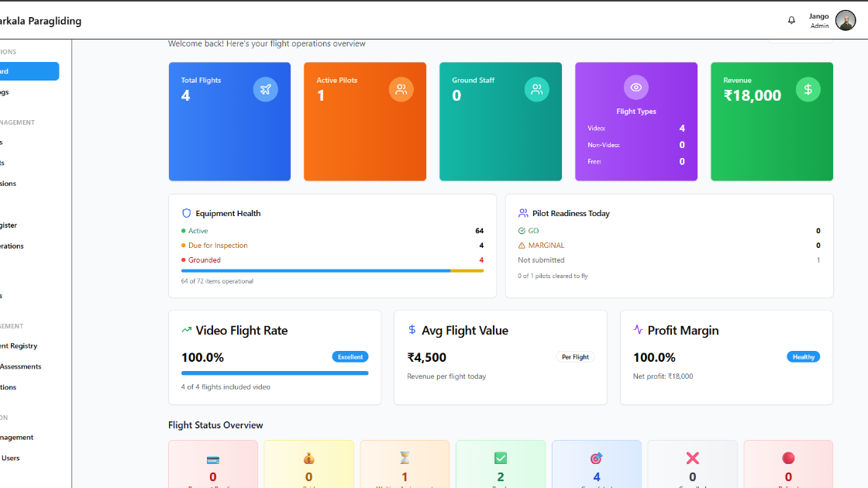Image resolution: width=868 pixels, height=488 pixels.
Task: Click the staff icon on Ground Staff
Action: pyautogui.click(x=536, y=89)
